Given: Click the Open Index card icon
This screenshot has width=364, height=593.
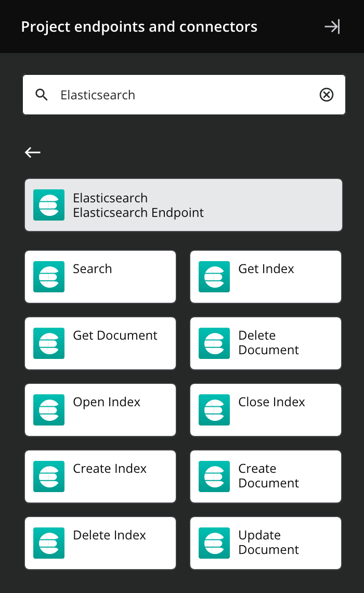Looking at the screenshot, I should click(x=49, y=410).
